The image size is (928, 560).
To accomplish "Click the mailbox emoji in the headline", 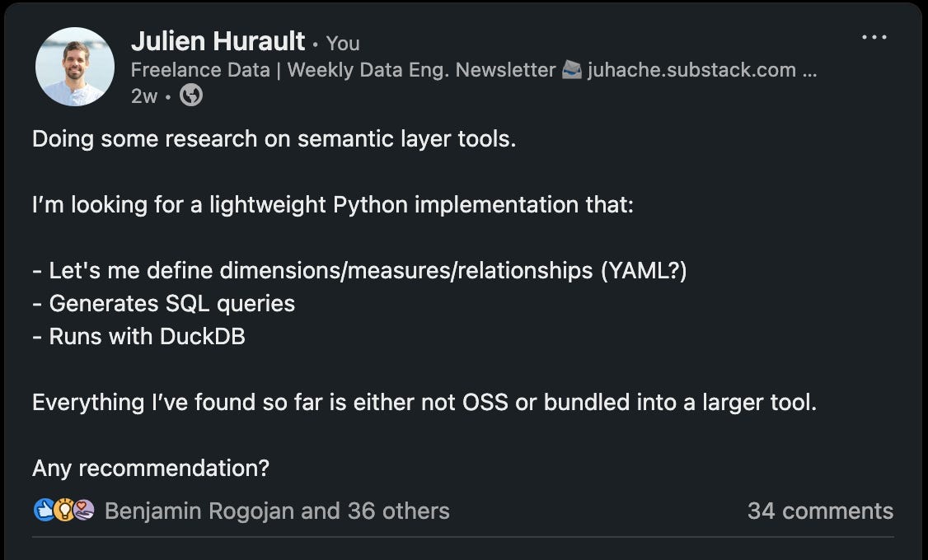I will 572,70.
